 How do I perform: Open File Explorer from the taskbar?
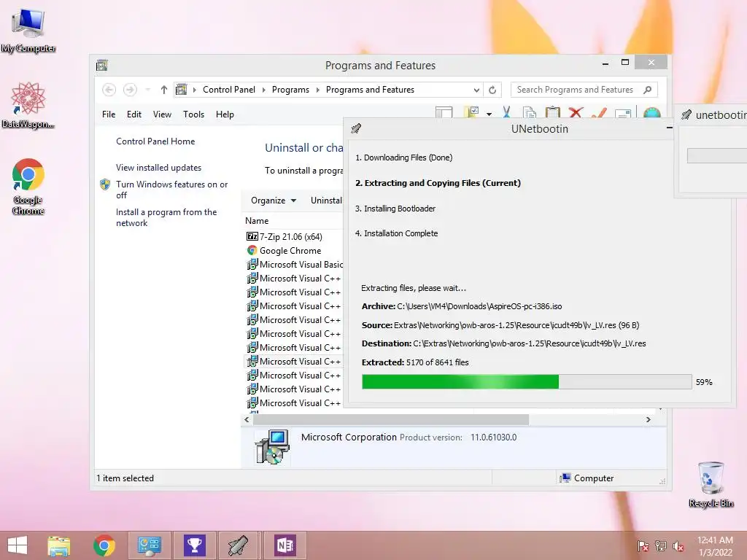[x=58, y=545]
